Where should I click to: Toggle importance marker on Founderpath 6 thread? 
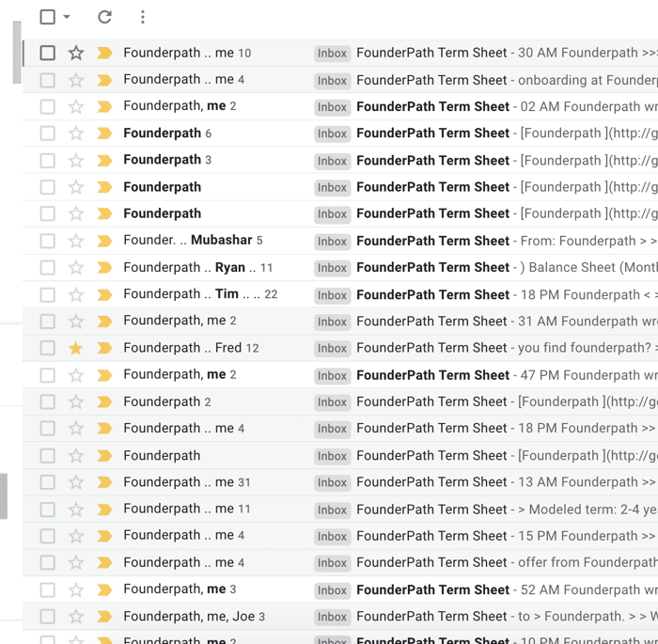click(x=104, y=134)
